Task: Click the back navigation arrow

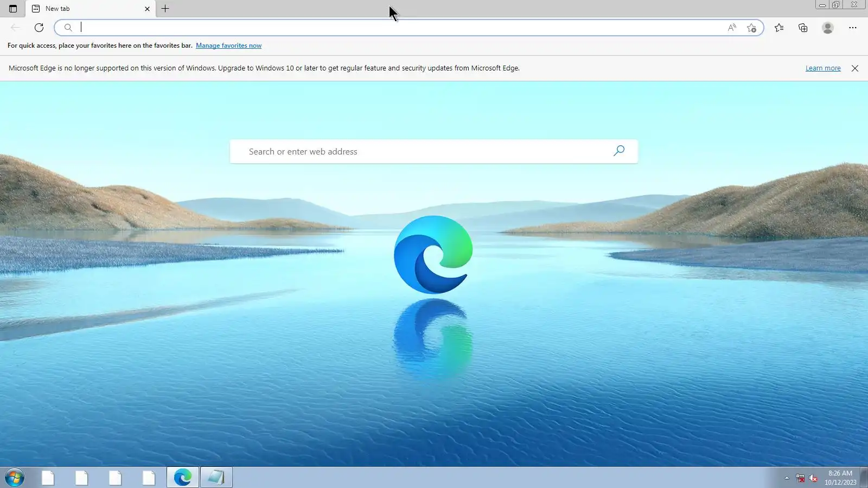Action: click(15, 28)
